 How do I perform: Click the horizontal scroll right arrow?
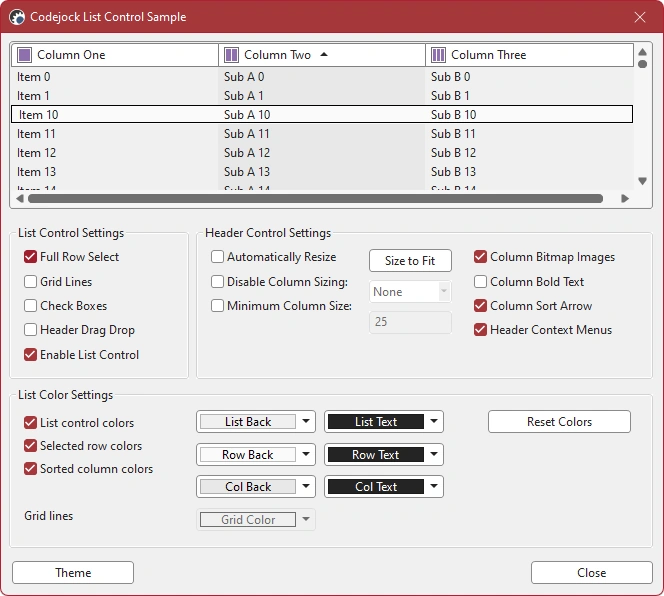point(625,198)
